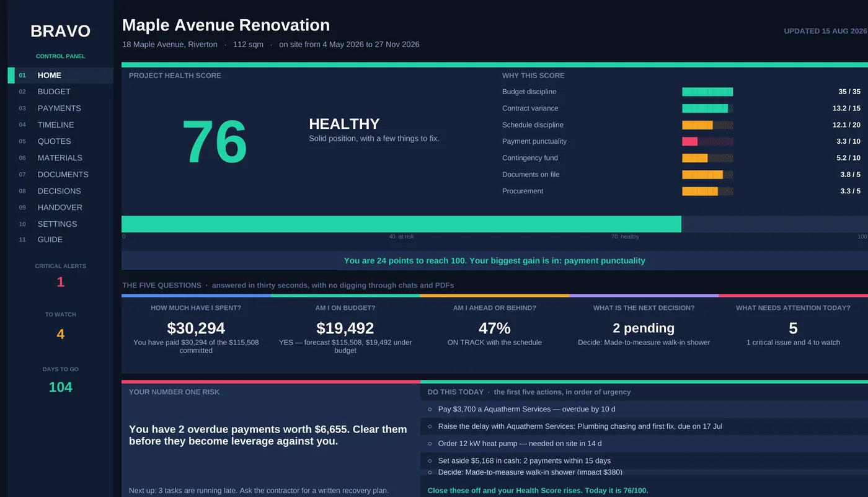868x497 pixels.
Task: Click the DAYS TO GO value 104
Action: tap(60, 387)
